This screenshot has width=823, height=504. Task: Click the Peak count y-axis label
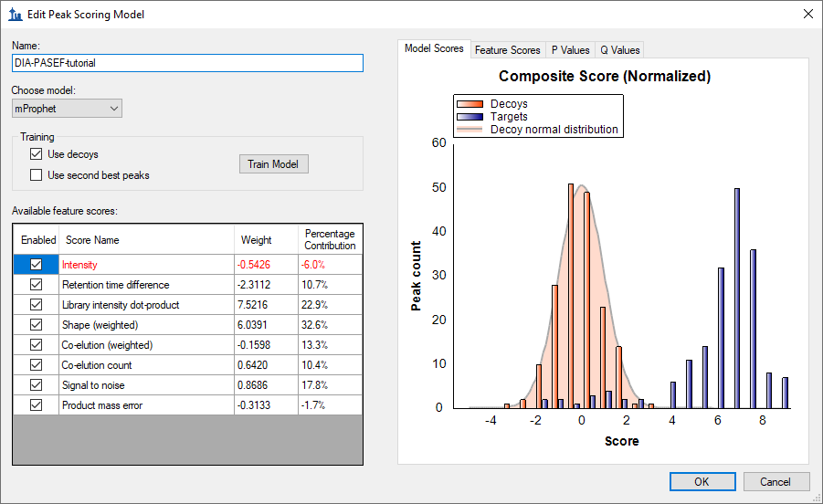pyautogui.click(x=416, y=276)
